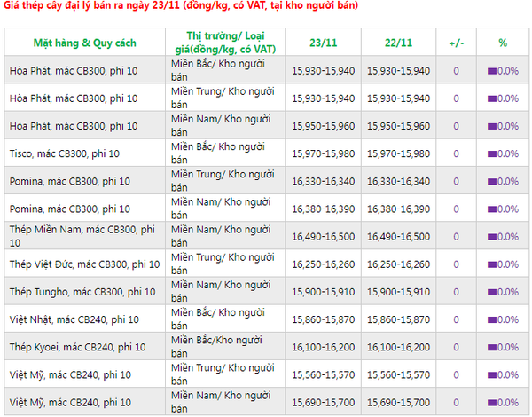The height and width of the screenshot is (417, 532).
Task: Click 22/11 price 16,100-16,200 in Kyoei row
Action: click(x=399, y=348)
